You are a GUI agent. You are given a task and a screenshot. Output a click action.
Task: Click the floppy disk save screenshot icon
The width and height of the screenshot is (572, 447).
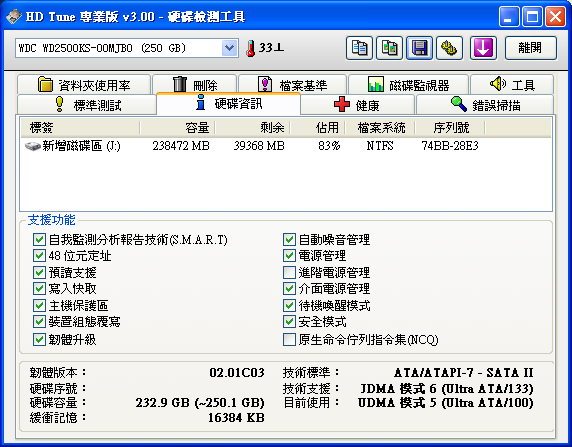420,48
